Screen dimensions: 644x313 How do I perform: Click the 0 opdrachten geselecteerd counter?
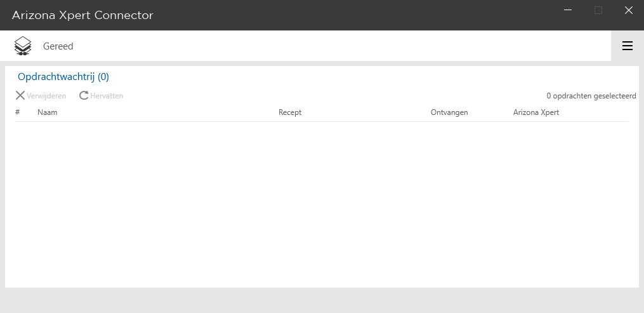591,96
